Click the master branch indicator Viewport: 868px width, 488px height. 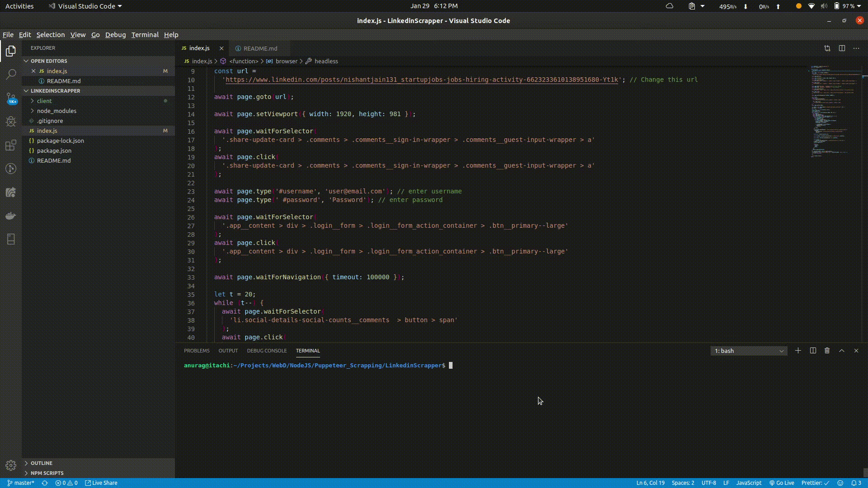[21, 483]
